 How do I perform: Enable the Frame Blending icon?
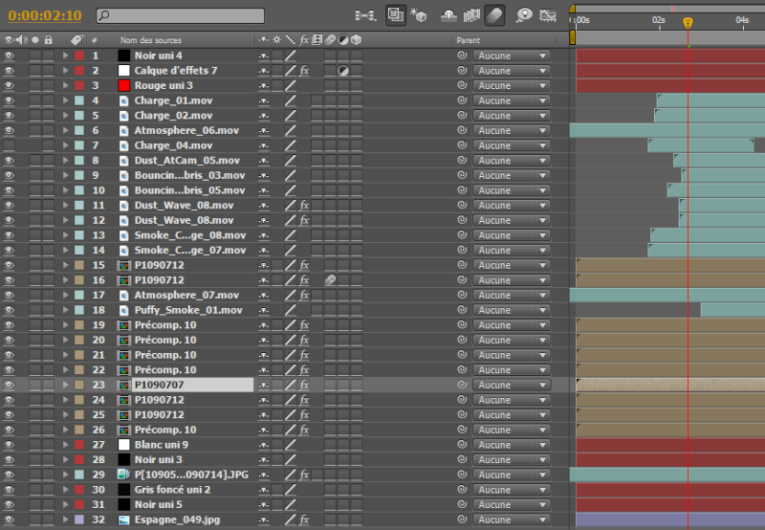click(471, 16)
